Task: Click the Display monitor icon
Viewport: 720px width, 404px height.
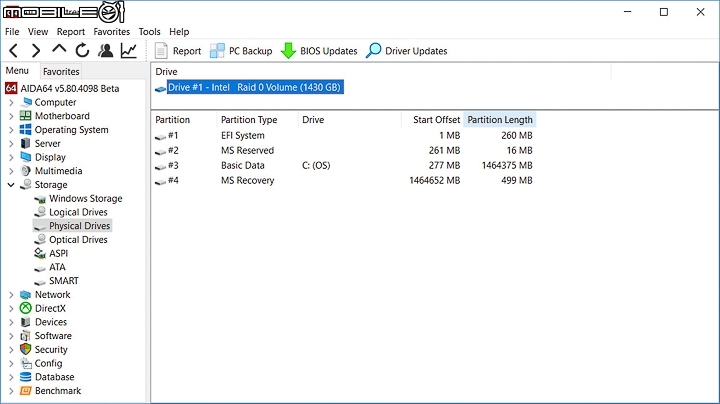Action: (x=26, y=157)
